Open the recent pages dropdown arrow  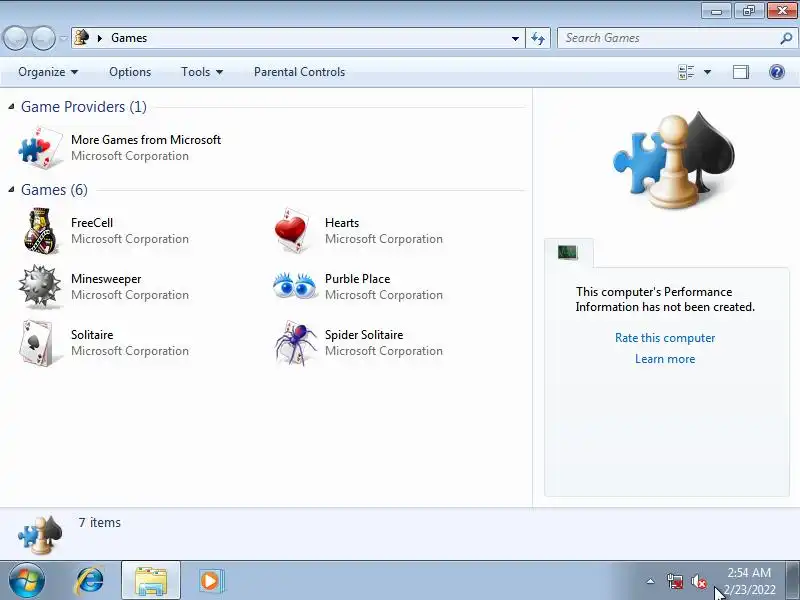click(63, 38)
